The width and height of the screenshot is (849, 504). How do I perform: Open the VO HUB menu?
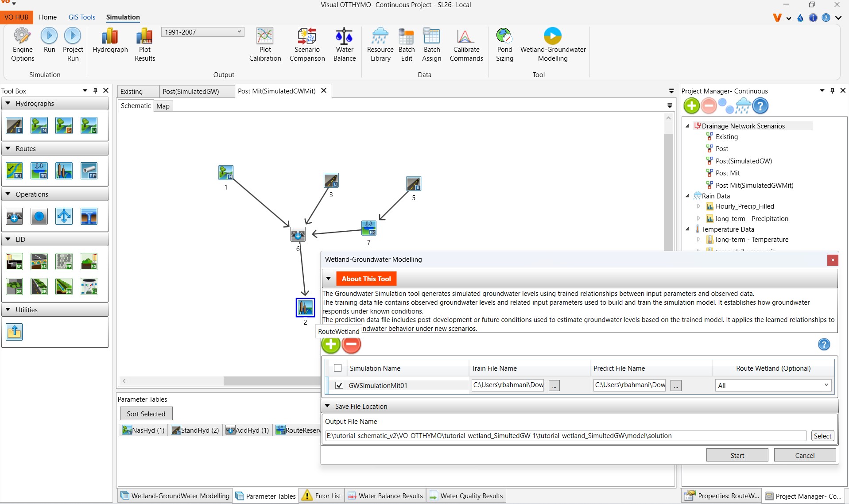[x=16, y=17]
